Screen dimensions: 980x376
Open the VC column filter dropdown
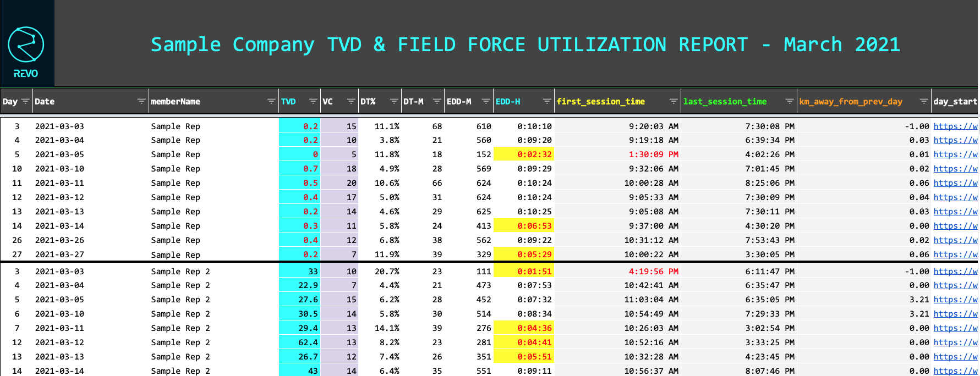click(351, 101)
